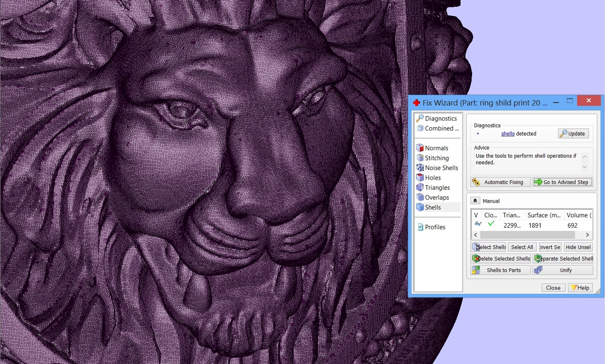605x364 pixels.
Task: Open Help for Fix Wizard
Action: pos(580,287)
